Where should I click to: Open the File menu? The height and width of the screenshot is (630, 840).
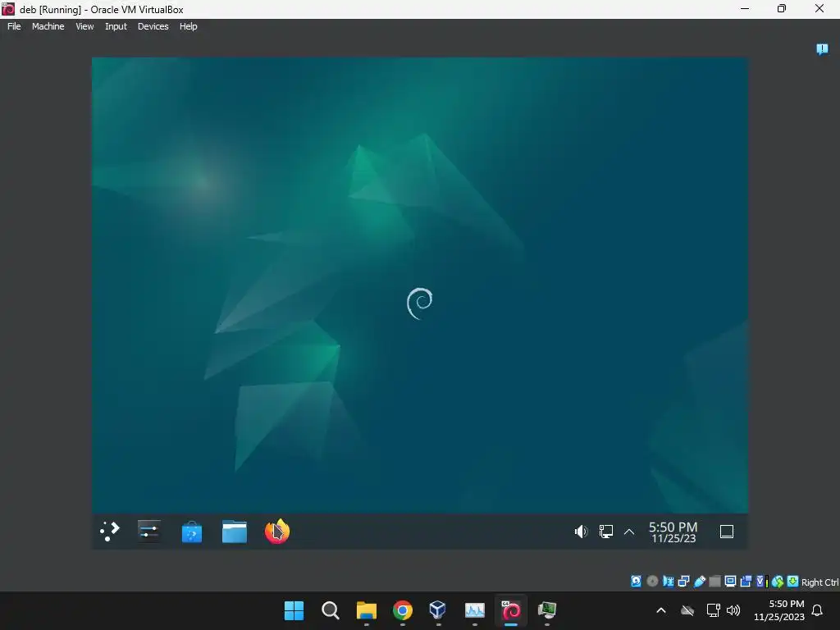(14, 26)
